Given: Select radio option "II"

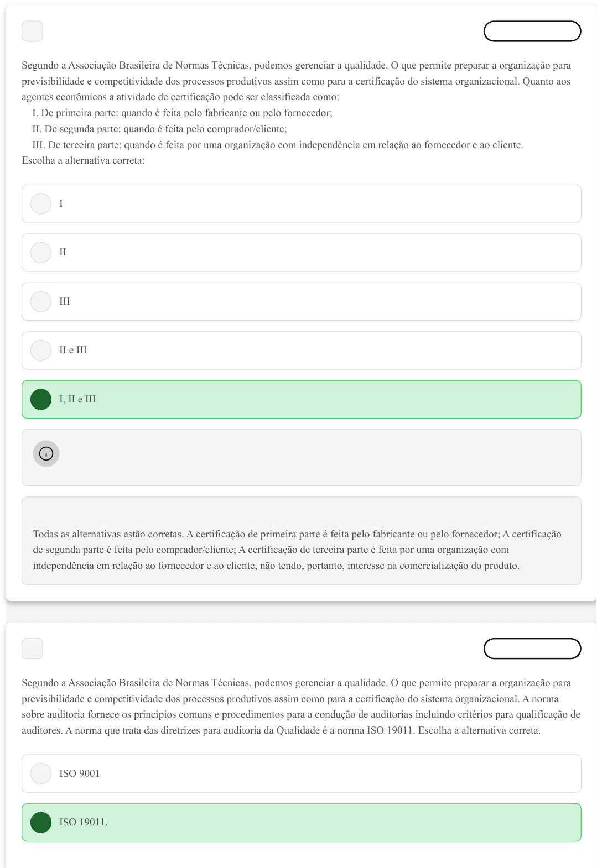Looking at the screenshot, I should coord(41,253).
